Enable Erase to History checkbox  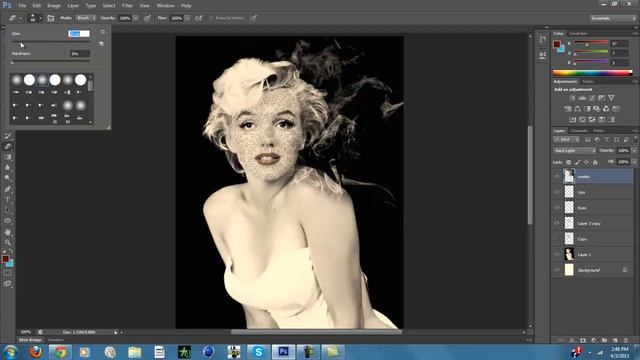211,18
